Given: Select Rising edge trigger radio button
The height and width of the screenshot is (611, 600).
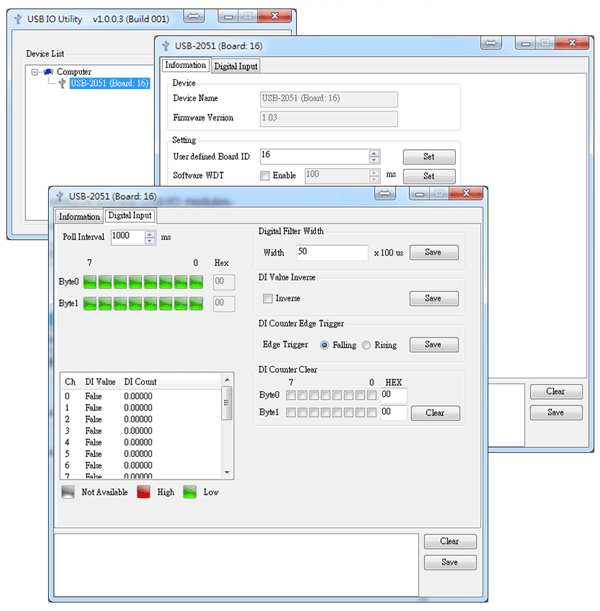Looking at the screenshot, I should click(x=366, y=345).
